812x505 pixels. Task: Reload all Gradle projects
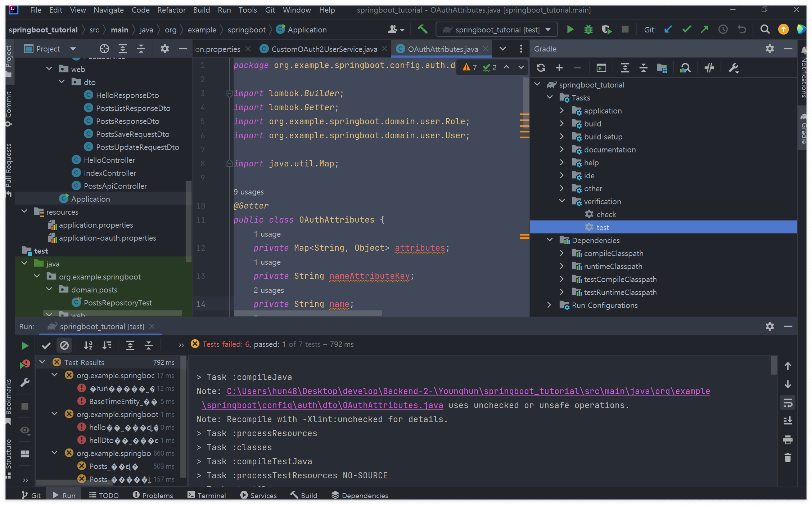point(541,68)
